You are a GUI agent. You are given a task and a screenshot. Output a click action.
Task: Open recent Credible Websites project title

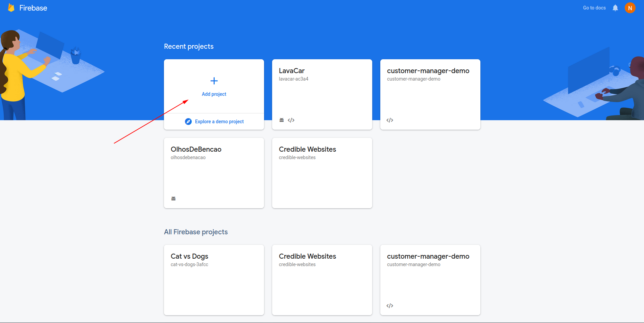click(x=307, y=149)
